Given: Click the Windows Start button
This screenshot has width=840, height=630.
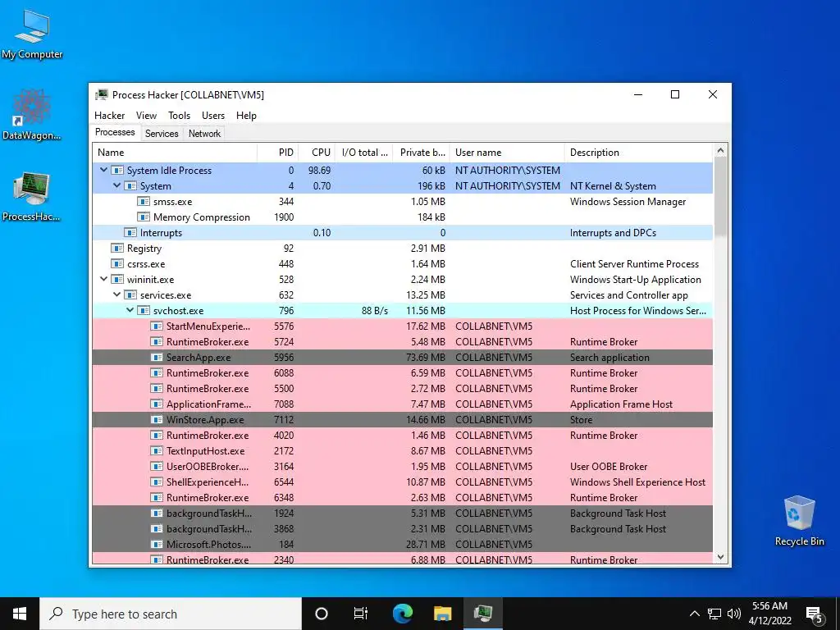Looking at the screenshot, I should coord(20,614).
